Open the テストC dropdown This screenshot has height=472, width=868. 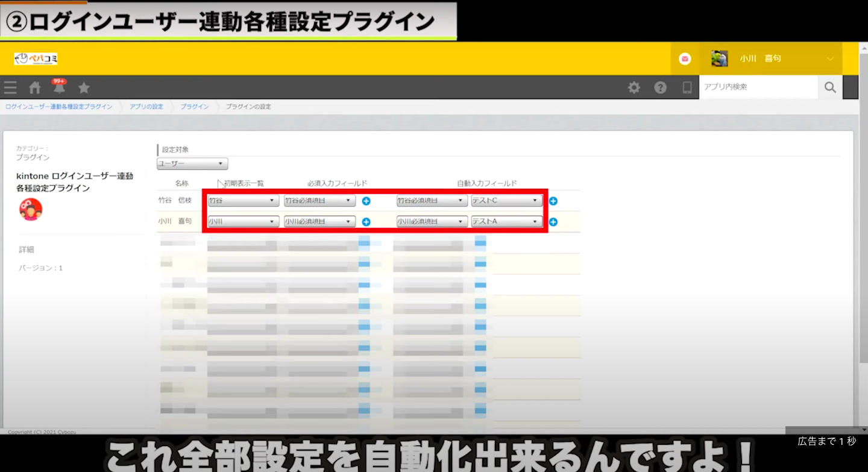coord(506,201)
